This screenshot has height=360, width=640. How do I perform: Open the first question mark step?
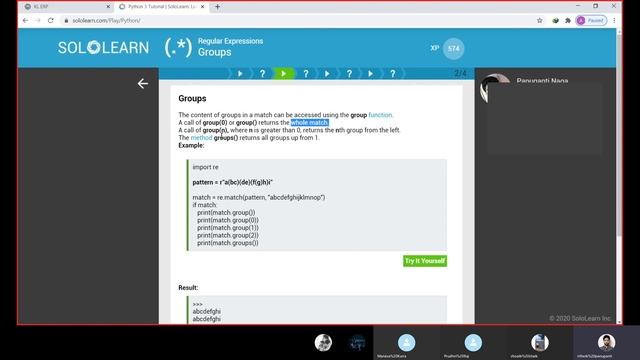[x=262, y=73]
